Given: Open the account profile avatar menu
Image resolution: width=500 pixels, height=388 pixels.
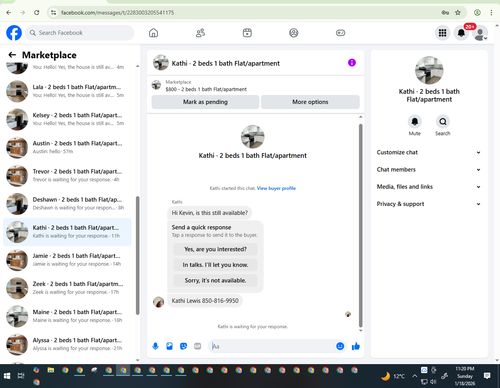Looking at the screenshot, I should coord(480,33).
